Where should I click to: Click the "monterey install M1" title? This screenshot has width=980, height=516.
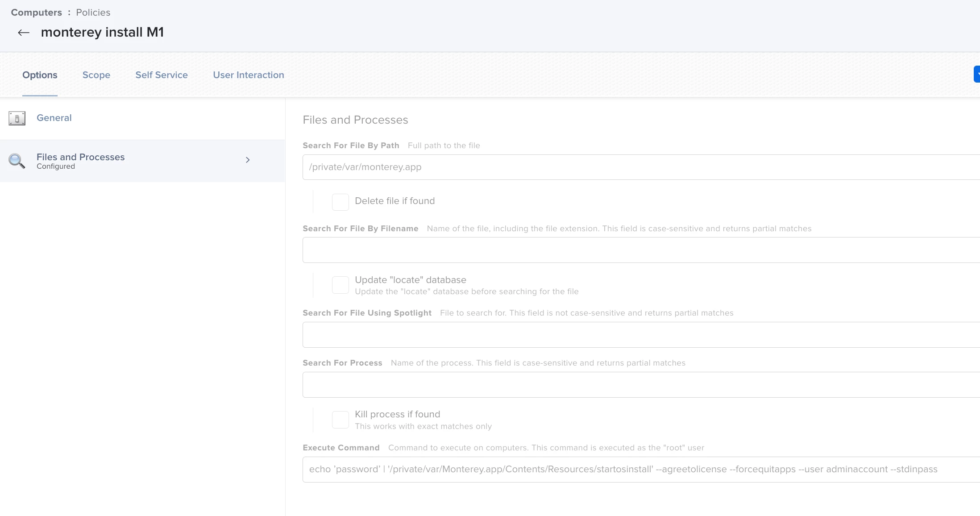(102, 32)
